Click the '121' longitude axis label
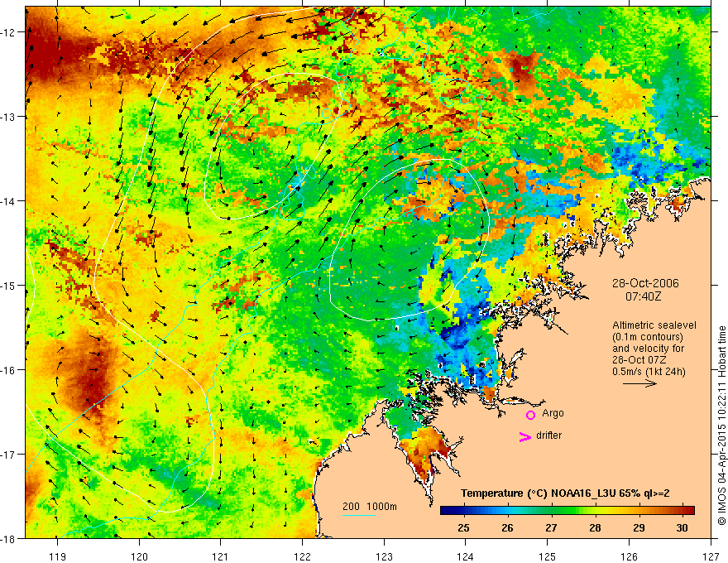This screenshot has height=563, width=728. (x=221, y=556)
